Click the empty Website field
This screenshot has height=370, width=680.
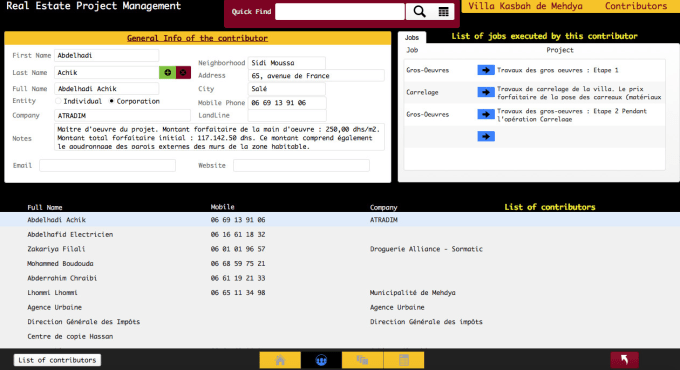coord(301,165)
